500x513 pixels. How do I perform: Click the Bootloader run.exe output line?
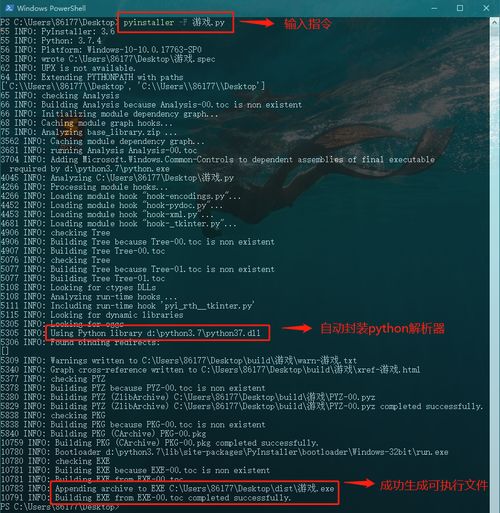click(224, 452)
